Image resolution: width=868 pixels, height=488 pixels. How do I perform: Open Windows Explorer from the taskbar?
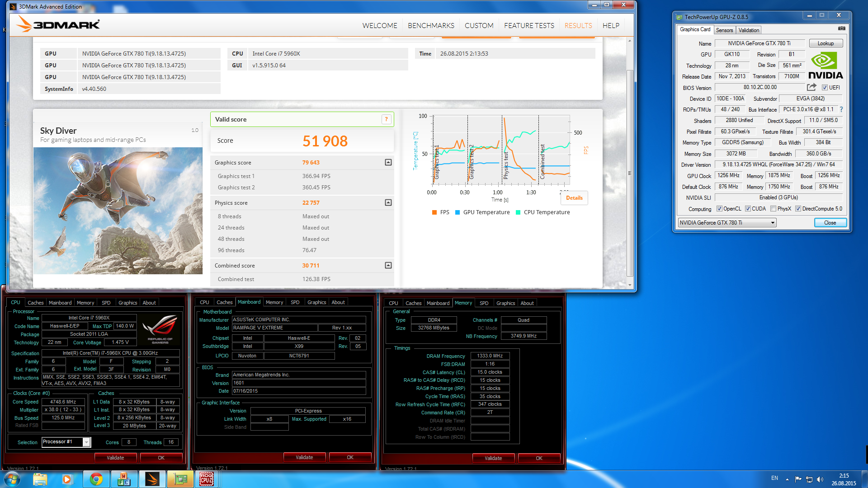point(40,479)
